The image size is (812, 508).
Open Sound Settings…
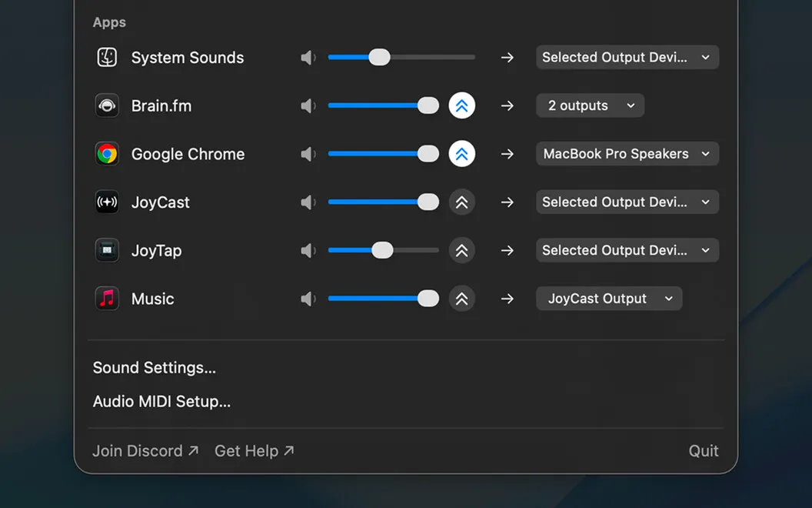[155, 367]
